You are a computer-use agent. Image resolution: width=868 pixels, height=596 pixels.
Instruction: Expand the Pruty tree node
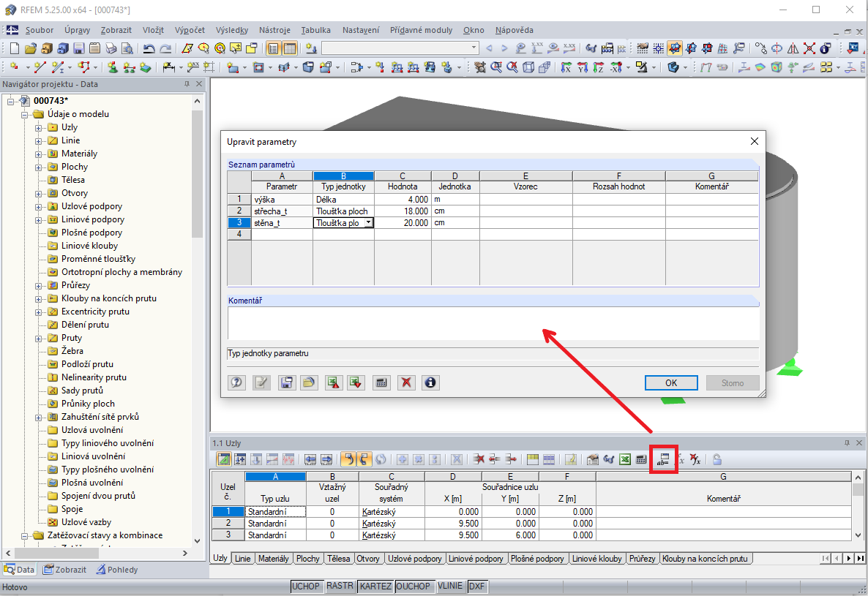tap(38, 339)
